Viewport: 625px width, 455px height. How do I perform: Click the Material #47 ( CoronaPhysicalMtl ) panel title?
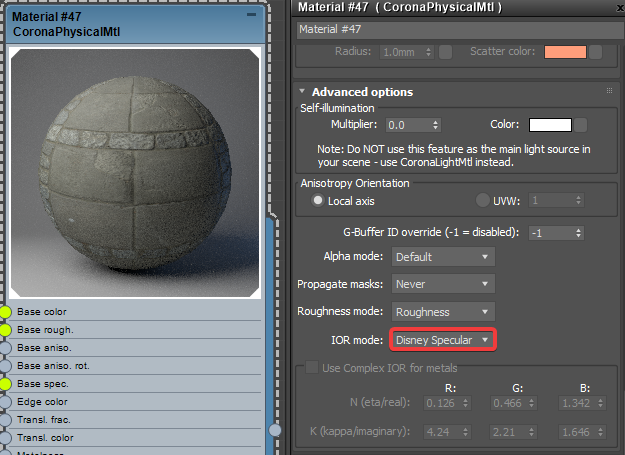click(x=400, y=7)
